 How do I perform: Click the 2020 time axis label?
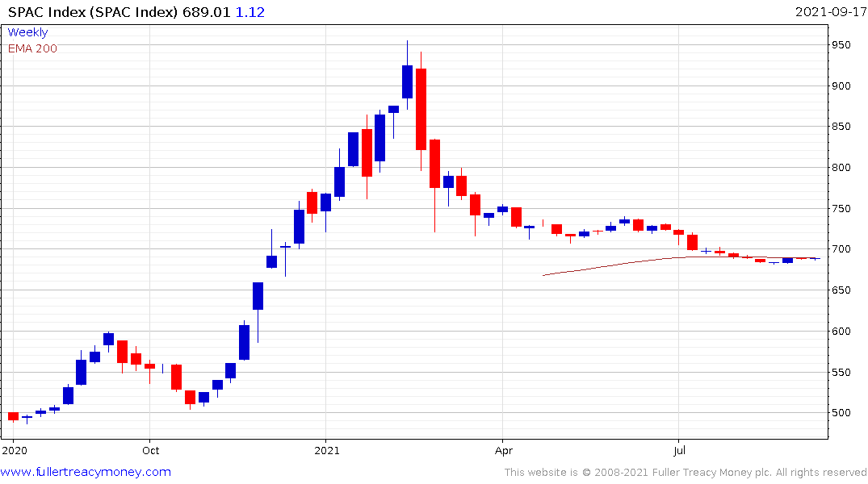pyautogui.click(x=15, y=450)
